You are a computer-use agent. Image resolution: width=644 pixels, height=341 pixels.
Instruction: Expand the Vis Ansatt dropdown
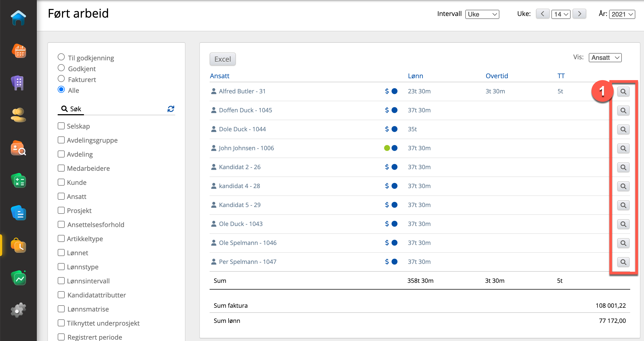coord(605,58)
